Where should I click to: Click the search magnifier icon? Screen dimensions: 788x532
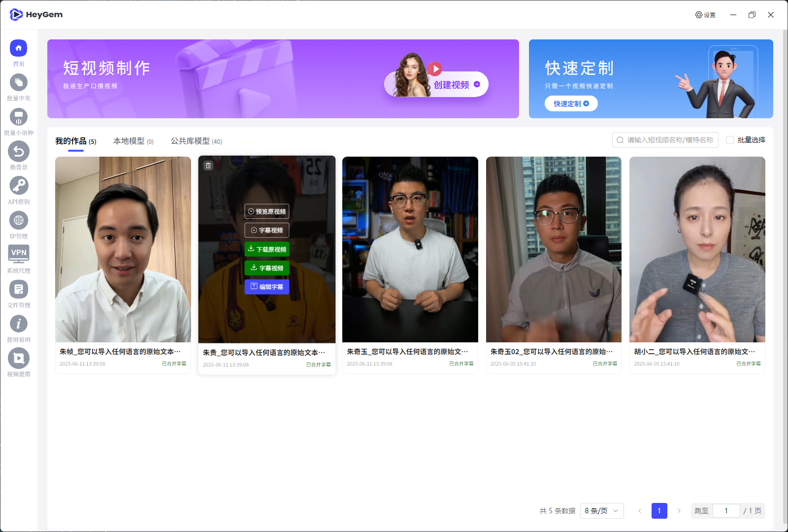click(621, 140)
